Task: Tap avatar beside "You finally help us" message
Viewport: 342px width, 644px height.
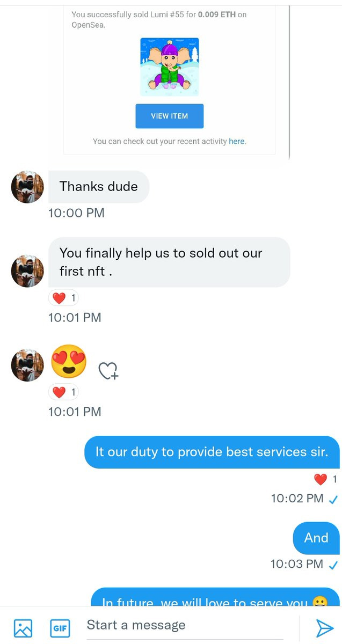Action: 27,271
